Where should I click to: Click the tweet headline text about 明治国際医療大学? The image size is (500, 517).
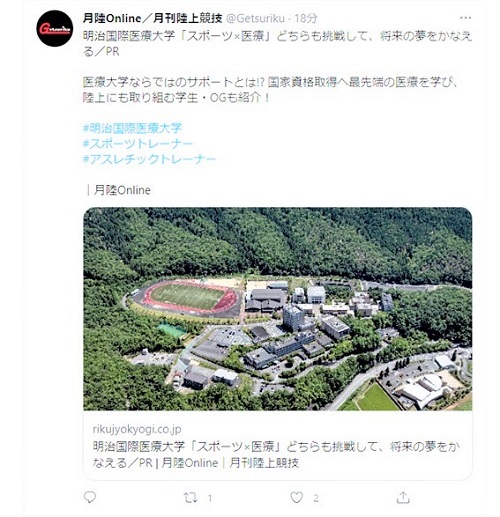[x=278, y=44]
